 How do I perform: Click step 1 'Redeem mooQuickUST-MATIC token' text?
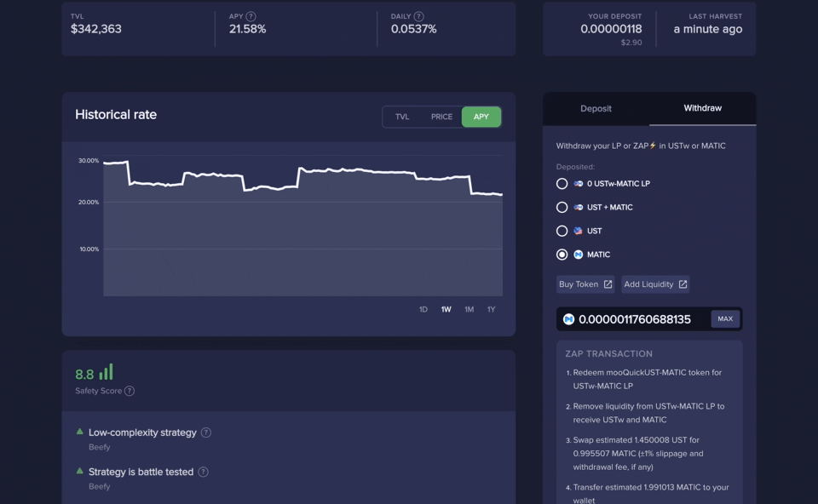(648, 380)
